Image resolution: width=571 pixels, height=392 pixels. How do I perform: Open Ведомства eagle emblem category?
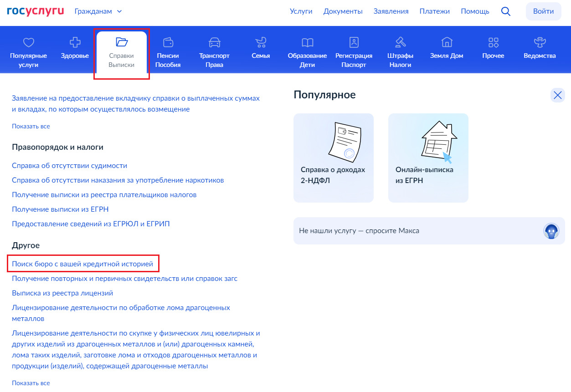click(x=540, y=48)
